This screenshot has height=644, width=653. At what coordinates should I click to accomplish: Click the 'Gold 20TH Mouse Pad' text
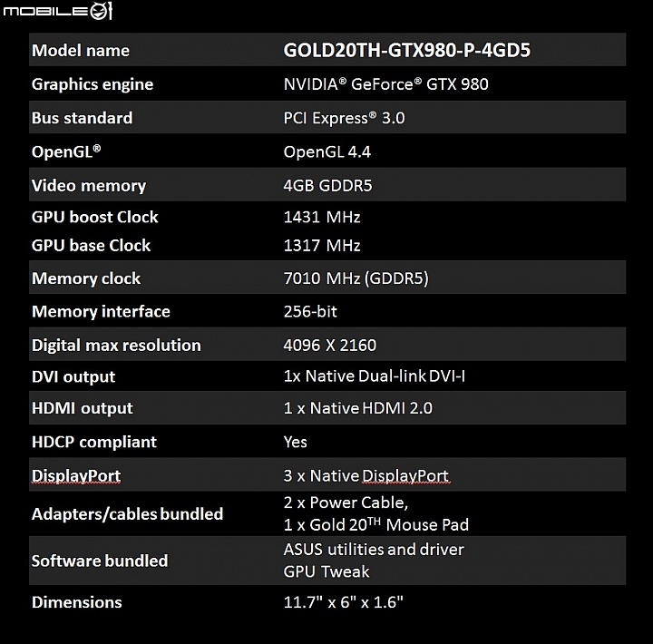389,524
